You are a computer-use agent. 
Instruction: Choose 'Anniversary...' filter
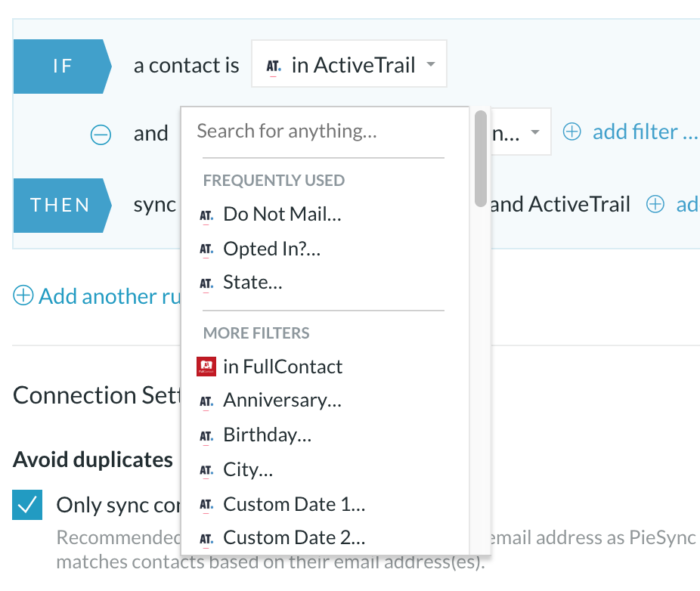click(282, 400)
